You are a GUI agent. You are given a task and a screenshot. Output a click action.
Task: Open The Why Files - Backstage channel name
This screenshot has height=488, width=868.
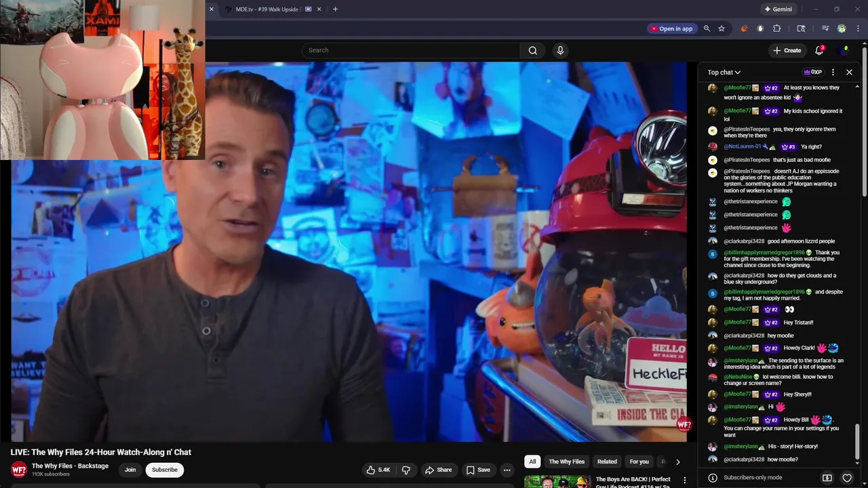coord(70,466)
